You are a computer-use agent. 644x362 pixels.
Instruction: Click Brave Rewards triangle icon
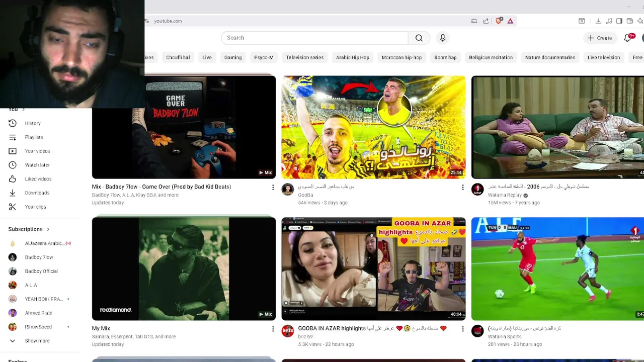tap(510, 21)
